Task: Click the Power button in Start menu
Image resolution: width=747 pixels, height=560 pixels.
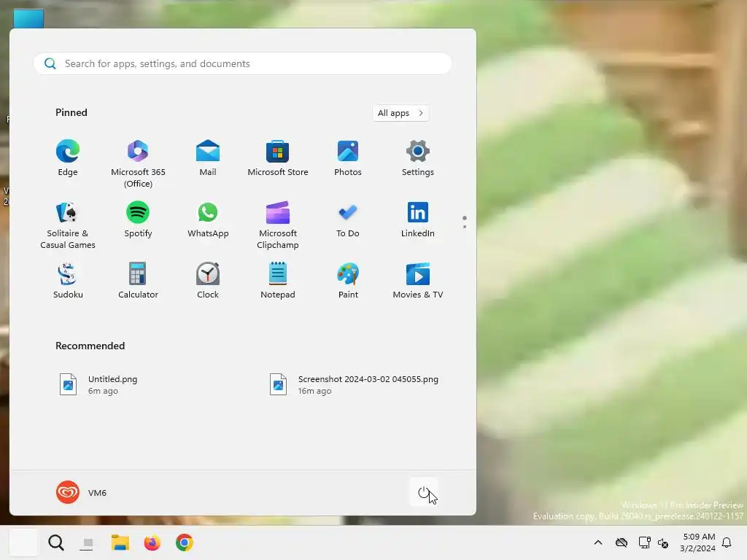Action: [424, 492]
